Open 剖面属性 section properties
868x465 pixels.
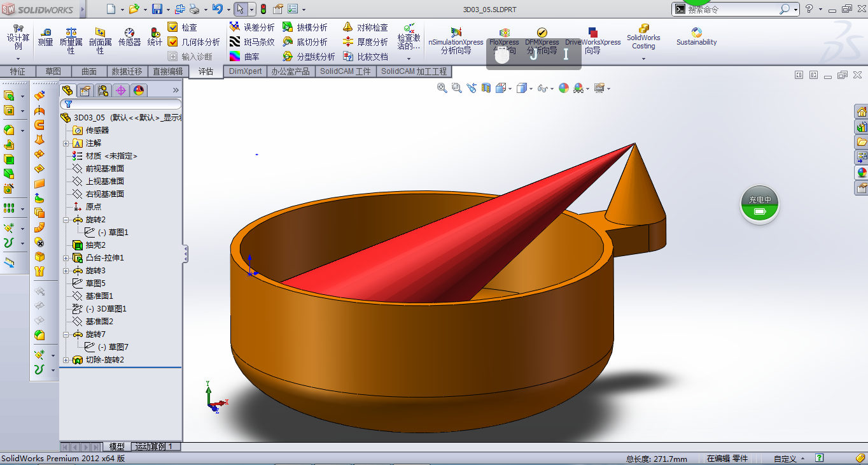101,40
